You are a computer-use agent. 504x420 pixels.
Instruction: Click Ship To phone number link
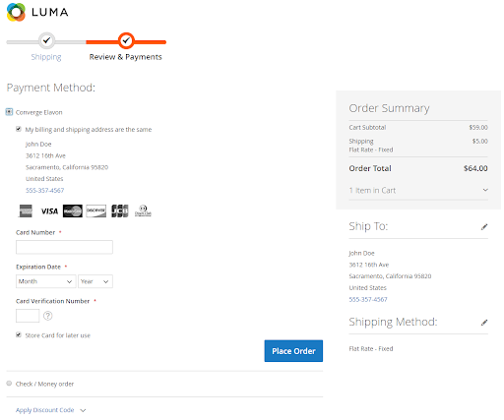coord(368,299)
